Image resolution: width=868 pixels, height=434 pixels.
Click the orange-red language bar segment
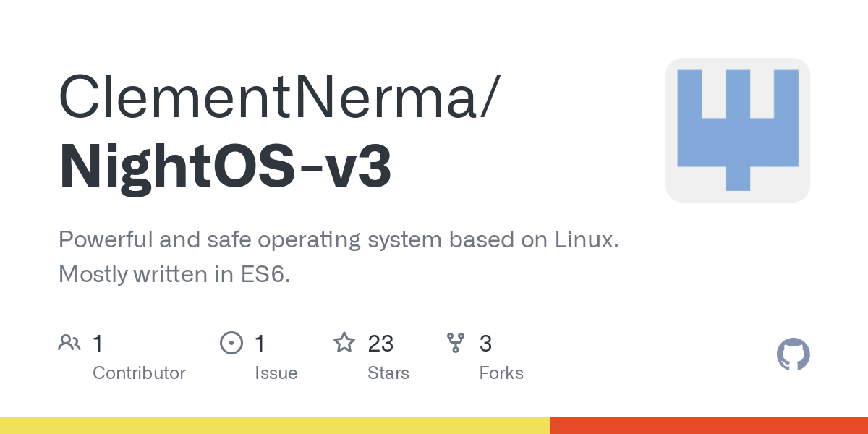[x=709, y=425]
